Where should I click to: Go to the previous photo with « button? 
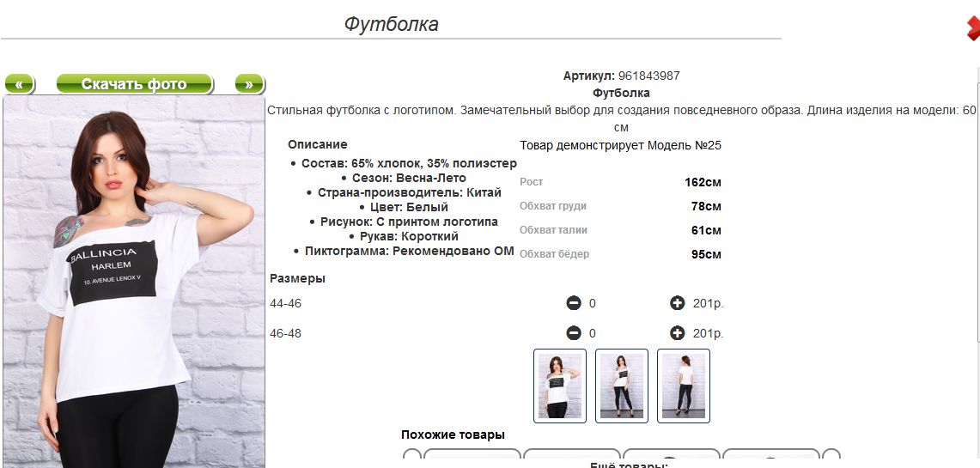(20, 84)
